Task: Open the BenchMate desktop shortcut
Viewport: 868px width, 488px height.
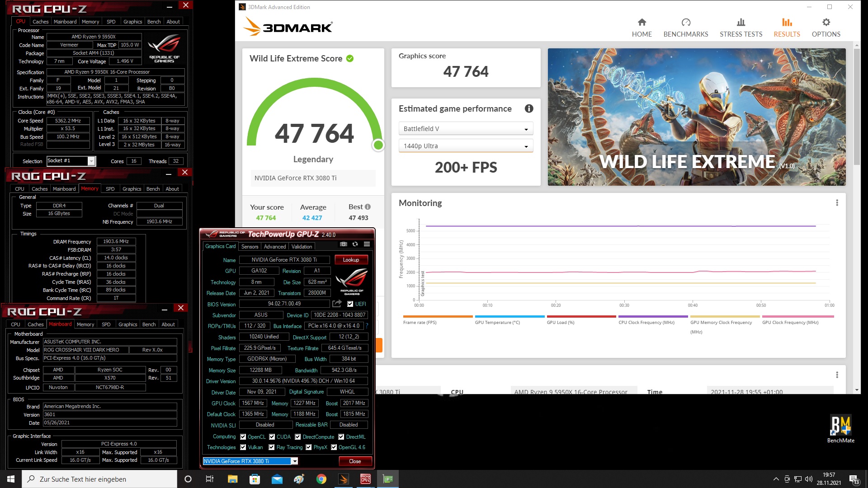Action: tap(840, 428)
